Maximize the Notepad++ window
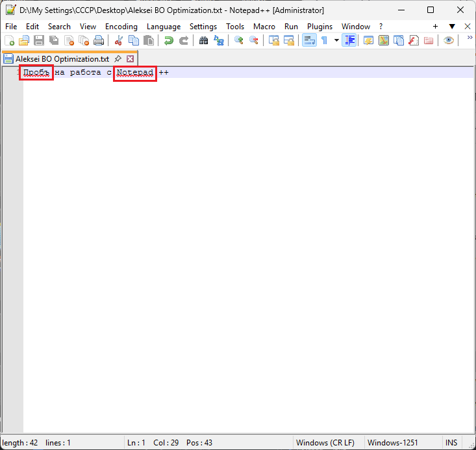Viewport: 476px width, 450px height. [431, 10]
